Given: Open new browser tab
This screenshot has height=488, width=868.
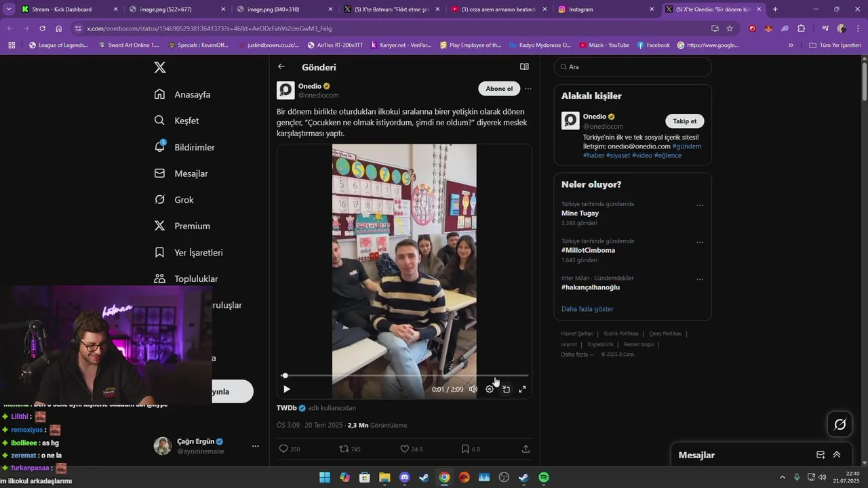Looking at the screenshot, I should click(x=775, y=9).
